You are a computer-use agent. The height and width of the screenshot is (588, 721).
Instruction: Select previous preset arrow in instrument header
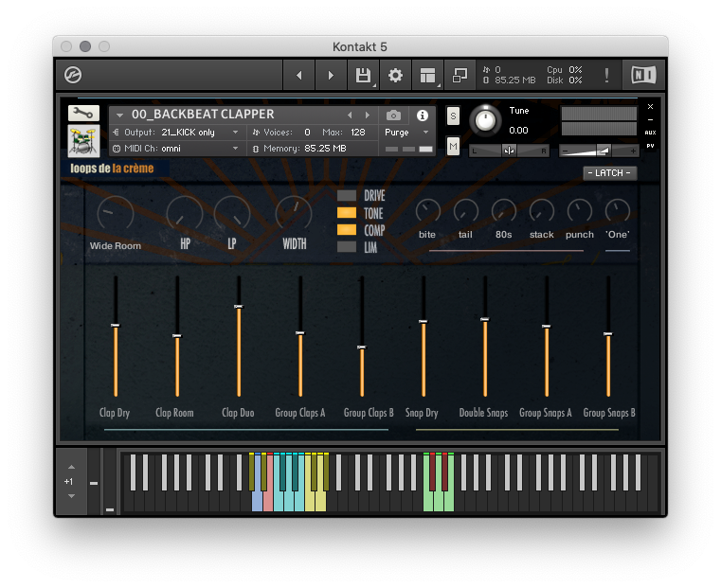350,116
